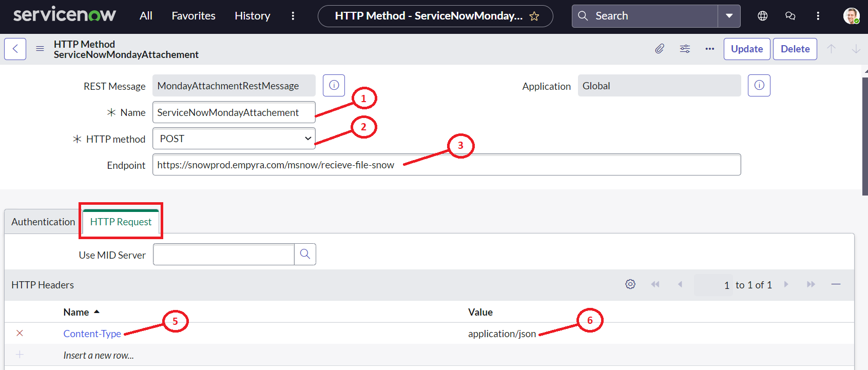This screenshot has width=868, height=370.
Task: Switch to the Authentication tab
Action: 43,222
